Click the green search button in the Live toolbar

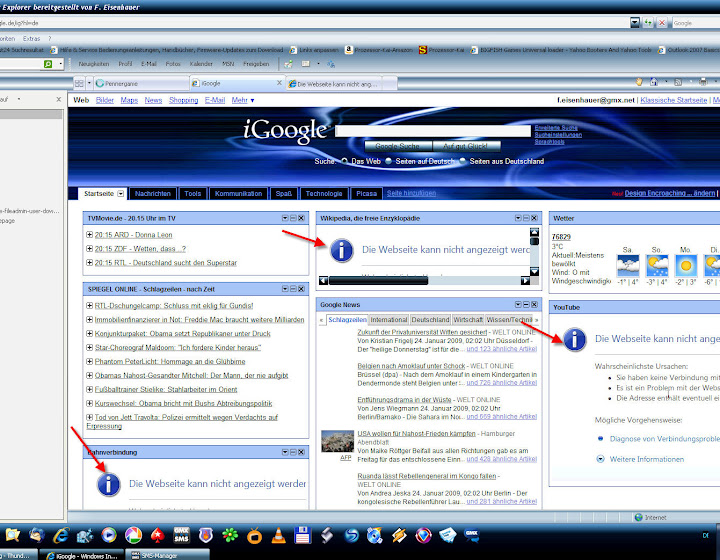tap(48, 64)
